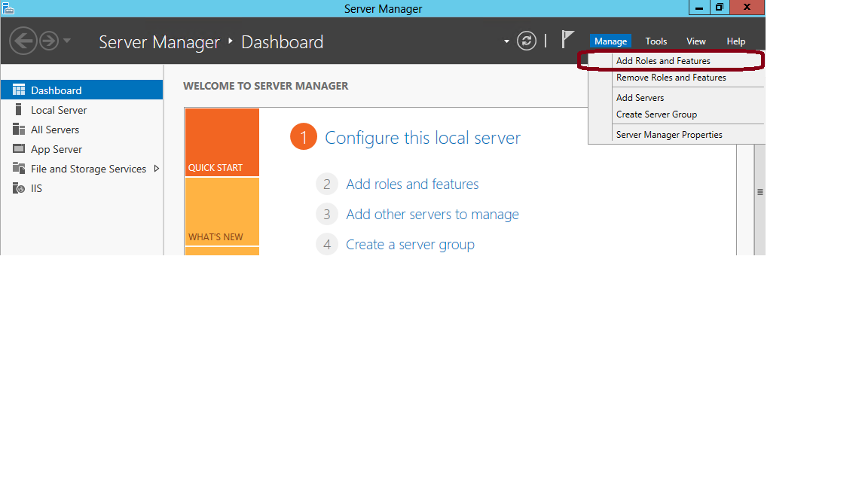
Task: Open dropdown arrow left of refresh icon
Action: (506, 41)
